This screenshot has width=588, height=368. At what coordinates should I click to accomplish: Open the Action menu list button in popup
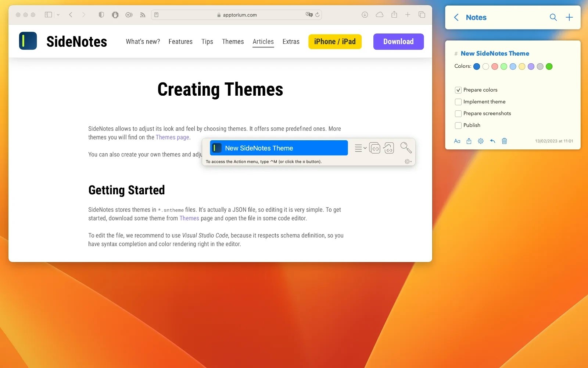[361, 148]
